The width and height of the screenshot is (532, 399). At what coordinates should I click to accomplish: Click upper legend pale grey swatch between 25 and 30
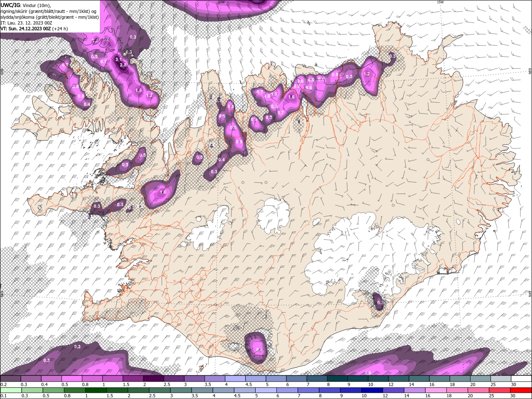click(x=501, y=379)
